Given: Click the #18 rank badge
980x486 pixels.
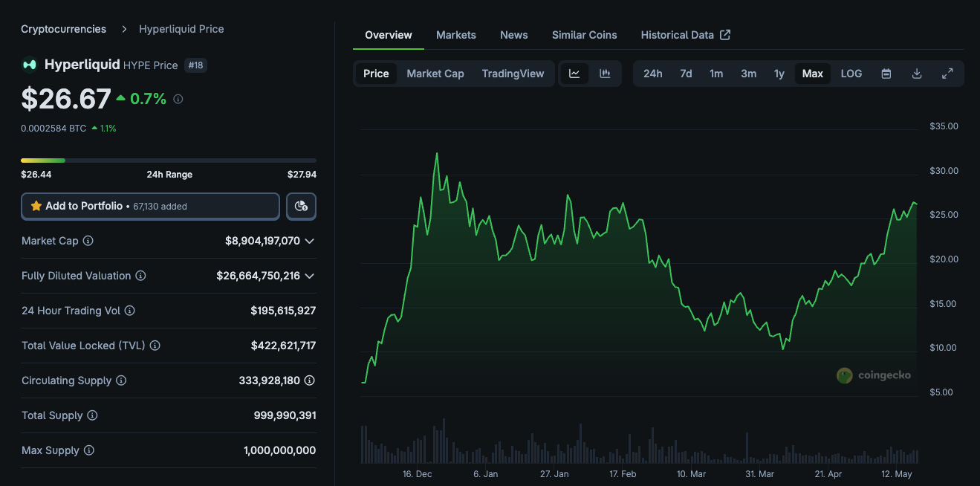Looking at the screenshot, I should pos(195,65).
